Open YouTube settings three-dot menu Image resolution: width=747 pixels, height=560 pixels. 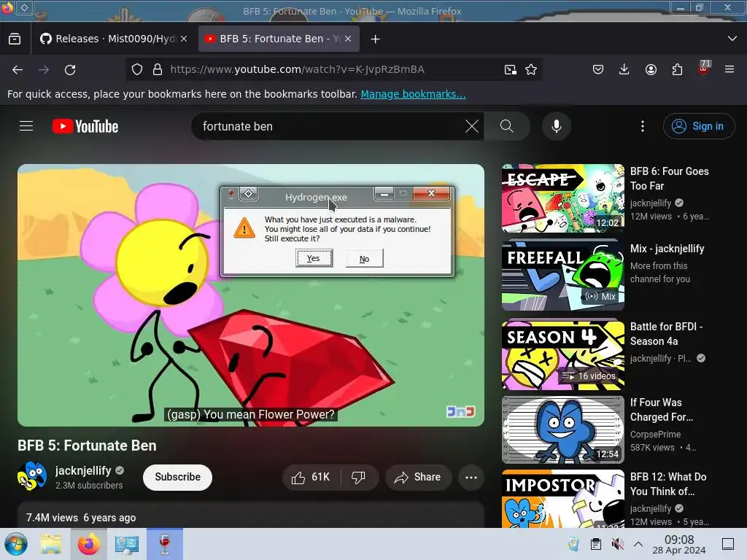(643, 126)
